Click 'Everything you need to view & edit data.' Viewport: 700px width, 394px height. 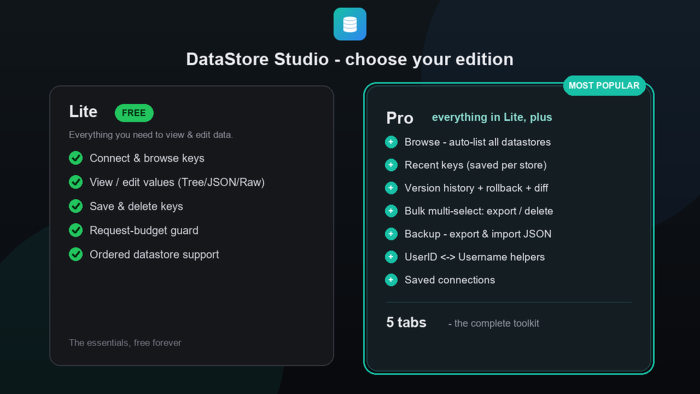(151, 135)
